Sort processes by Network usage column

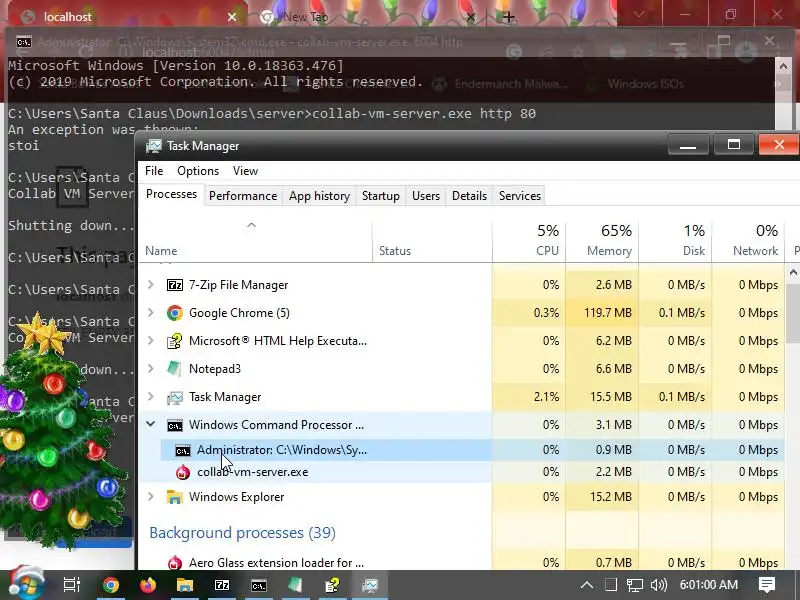click(748, 241)
